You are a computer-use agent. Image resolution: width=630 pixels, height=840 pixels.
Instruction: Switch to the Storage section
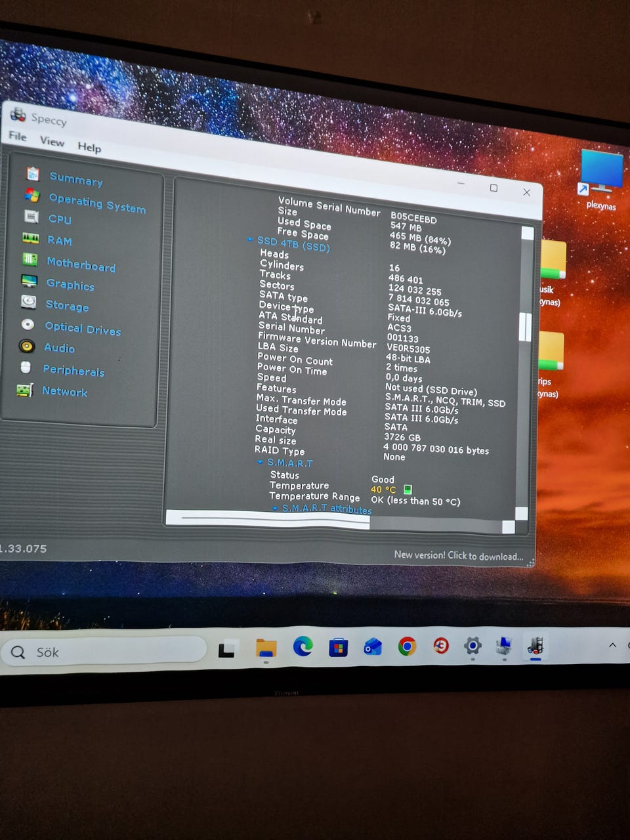(67, 305)
